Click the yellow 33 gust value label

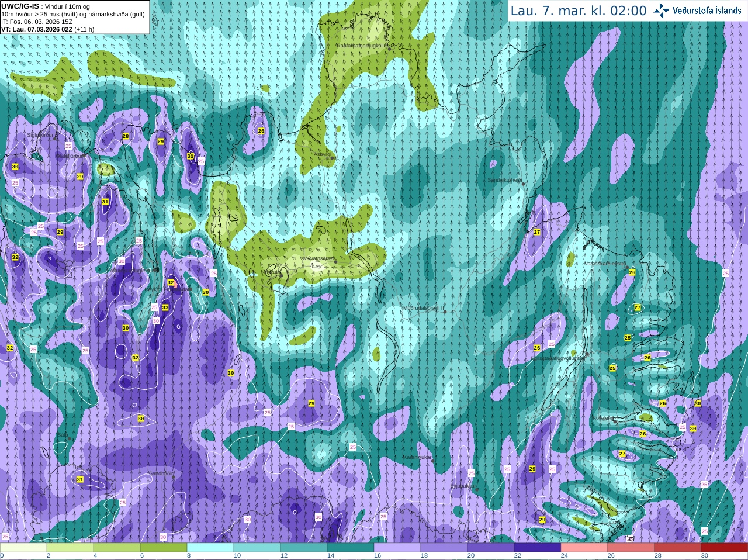(165, 307)
